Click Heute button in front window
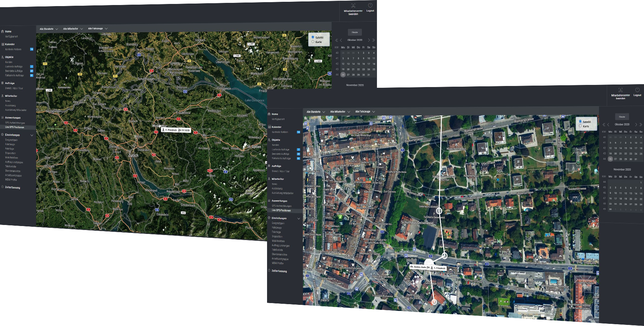Screen dimensions: 644x326 622,117
